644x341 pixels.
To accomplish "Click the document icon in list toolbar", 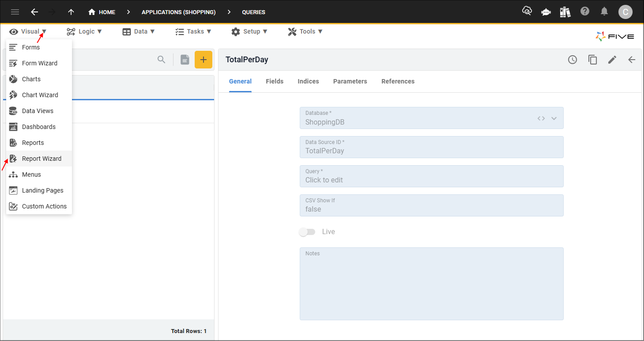I will pyautogui.click(x=185, y=60).
